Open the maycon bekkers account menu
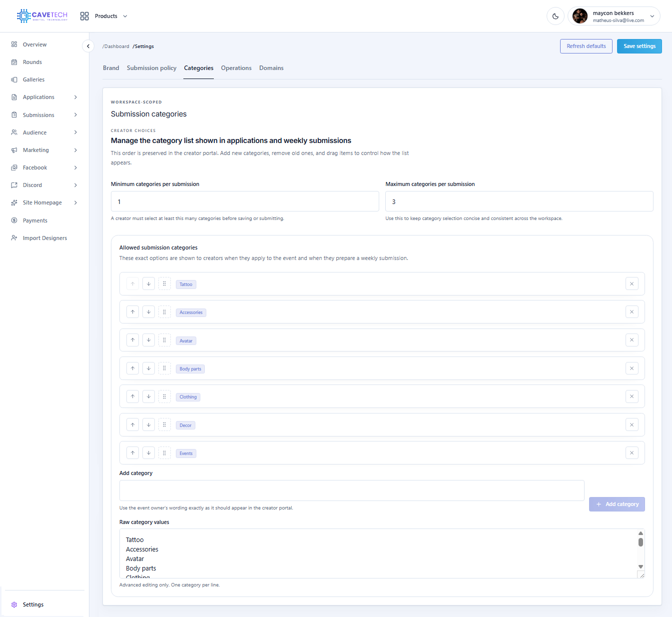Image resolution: width=672 pixels, height=617 pixels. (614, 16)
